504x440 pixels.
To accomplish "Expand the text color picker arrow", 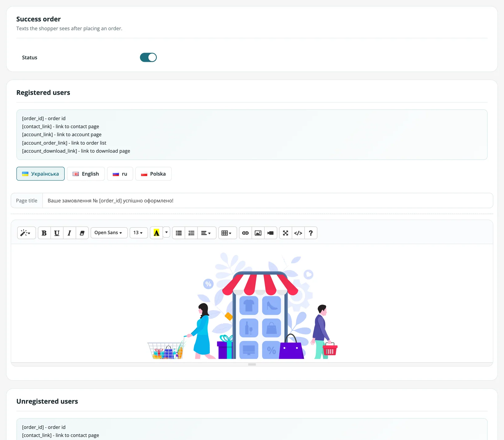I will coord(166,233).
